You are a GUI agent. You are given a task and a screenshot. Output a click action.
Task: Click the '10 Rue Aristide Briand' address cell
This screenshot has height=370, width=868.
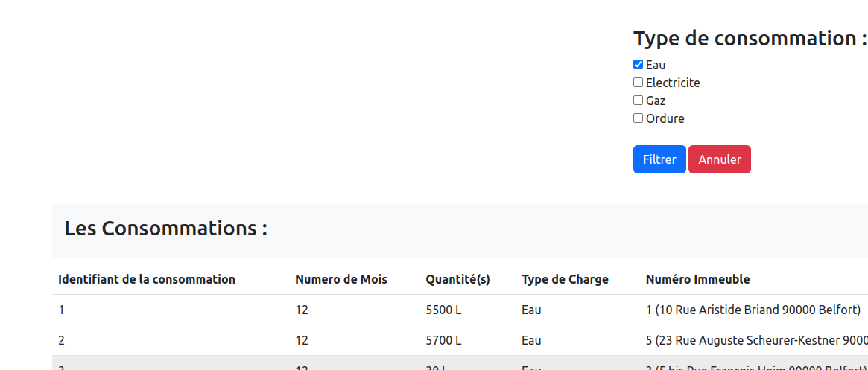(x=753, y=310)
